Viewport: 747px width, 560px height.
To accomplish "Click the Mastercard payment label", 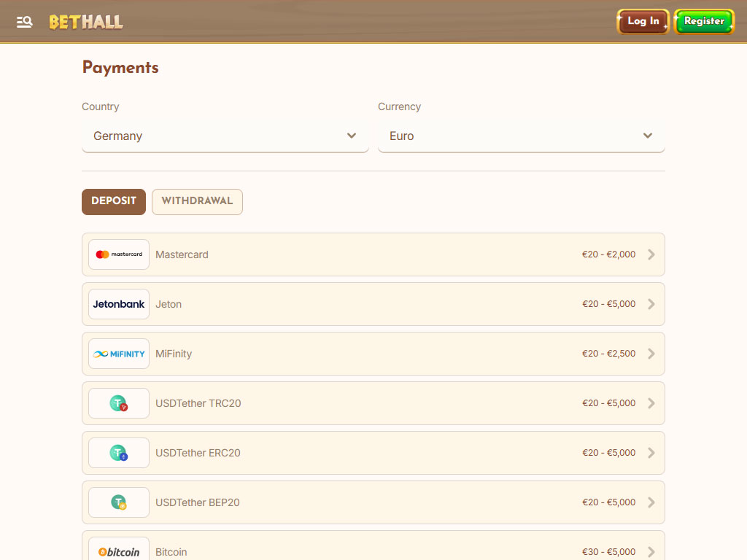I will pos(182,254).
